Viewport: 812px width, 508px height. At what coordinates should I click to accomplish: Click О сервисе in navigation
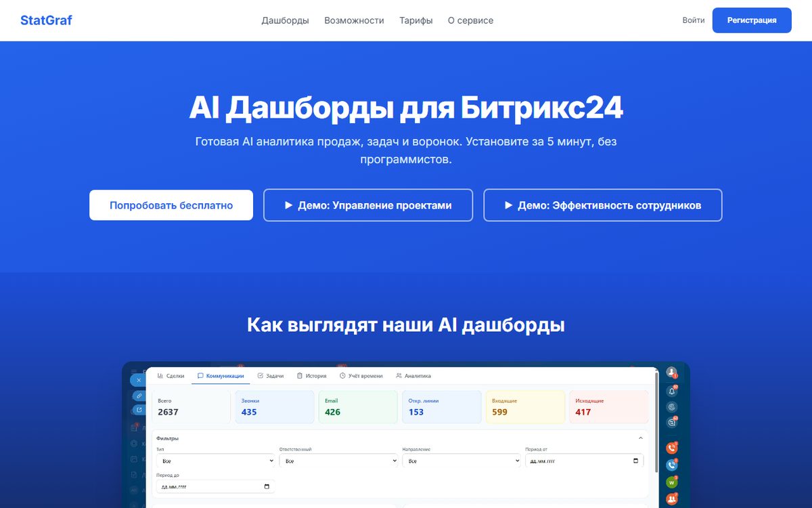pyautogui.click(x=471, y=20)
